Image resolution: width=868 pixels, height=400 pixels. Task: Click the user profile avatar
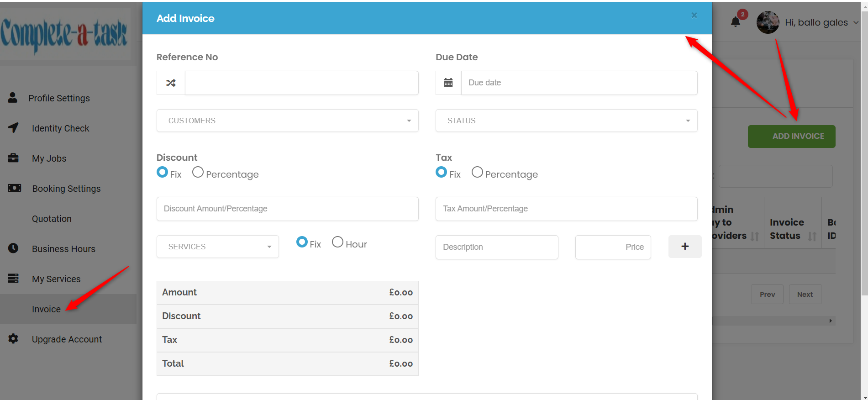(768, 22)
